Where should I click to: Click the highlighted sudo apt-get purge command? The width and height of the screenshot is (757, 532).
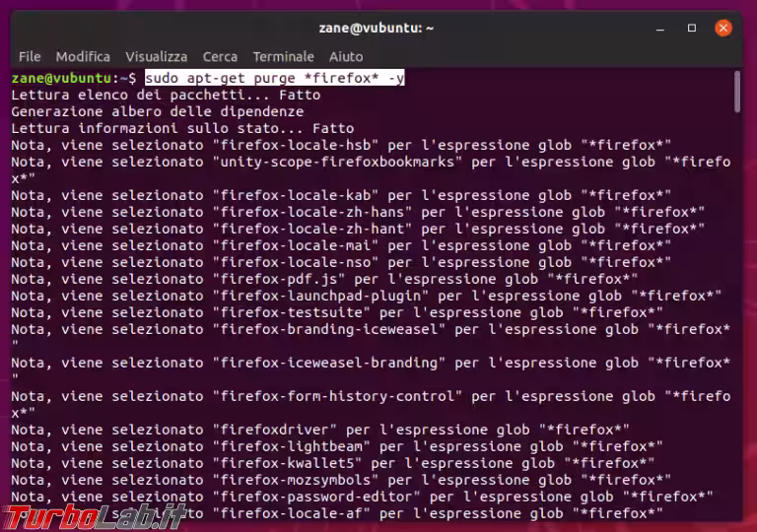click(x=275, y=78)
